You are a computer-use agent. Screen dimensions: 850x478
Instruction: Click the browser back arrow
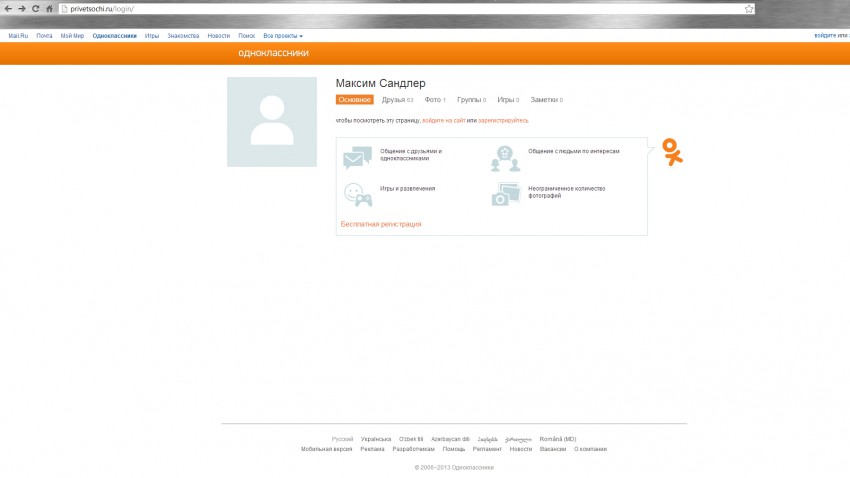(x=8, y=8)
